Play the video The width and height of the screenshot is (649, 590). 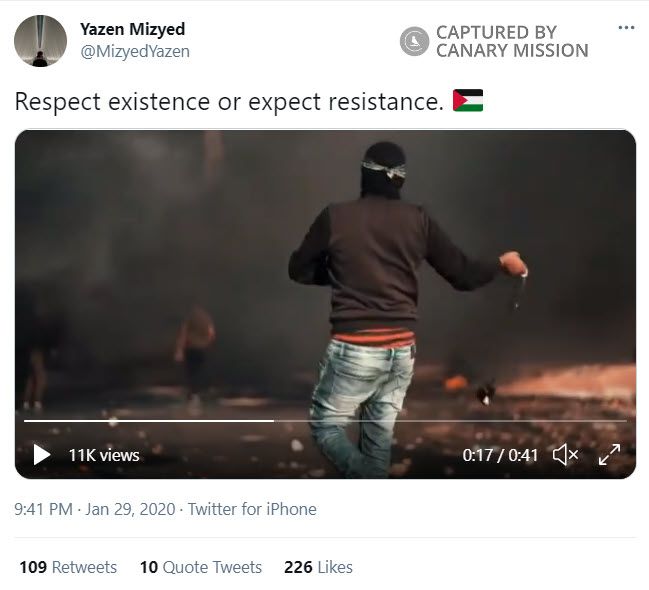coord(41,455)
